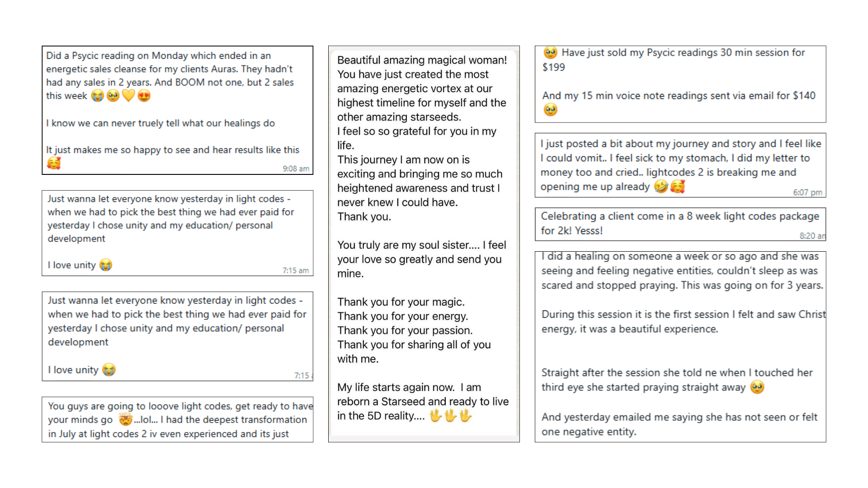Click the 9:08 am timestamp
Image resolution: width=868 pixels, height=488 pixels.
click(x=296, y=169)
